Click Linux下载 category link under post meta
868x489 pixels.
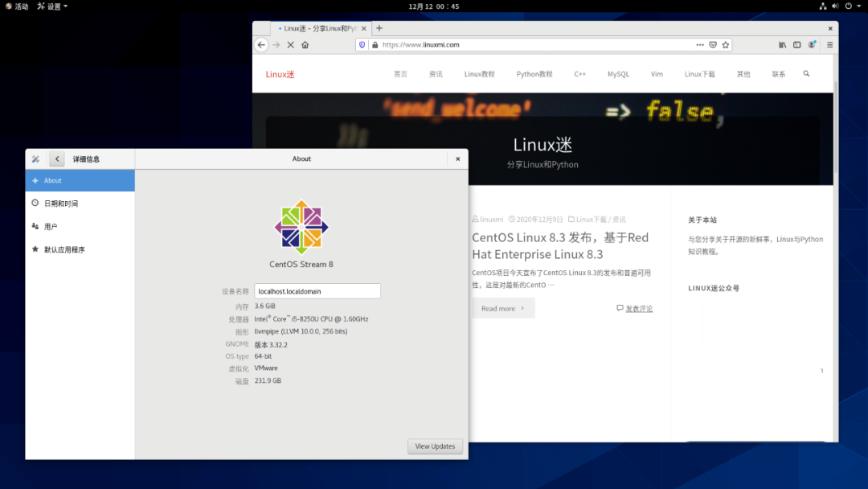click(x=592, y=220)
